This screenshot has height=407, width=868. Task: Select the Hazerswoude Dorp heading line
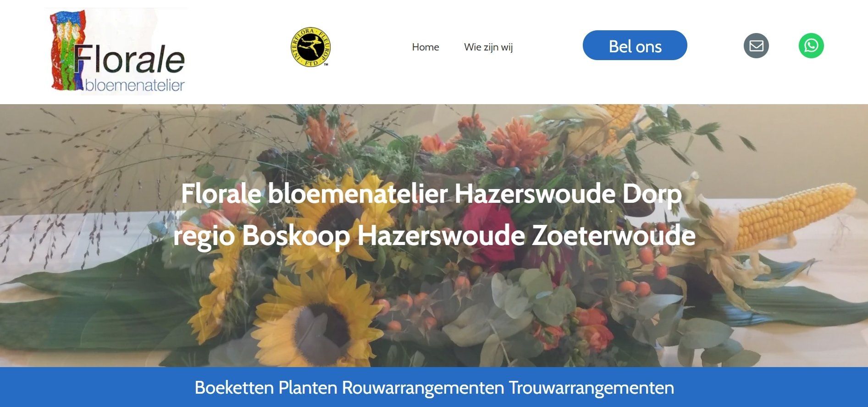[431, 194]
